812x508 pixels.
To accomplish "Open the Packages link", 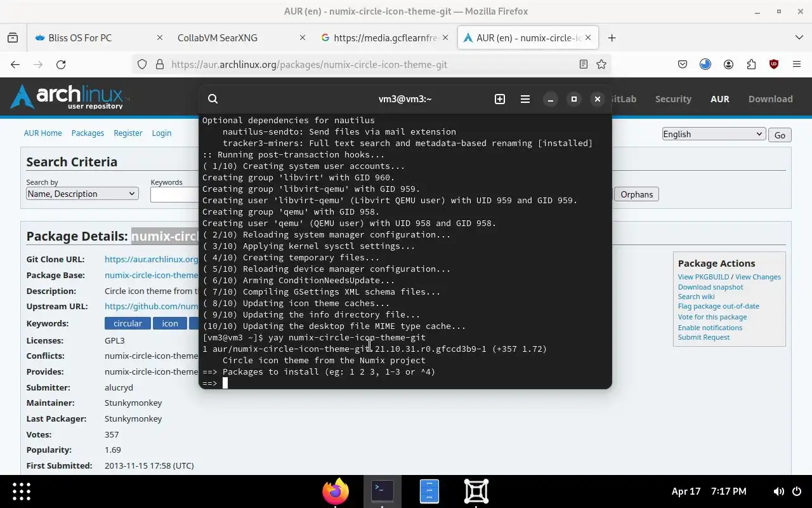I will pyautogui.click(x=88, y=133).
